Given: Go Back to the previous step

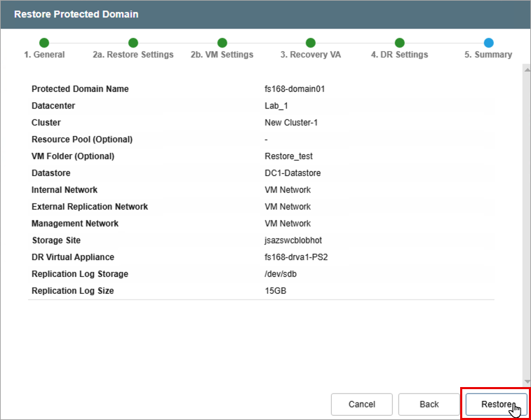Looking at the screenshot, I should (429, 404).
